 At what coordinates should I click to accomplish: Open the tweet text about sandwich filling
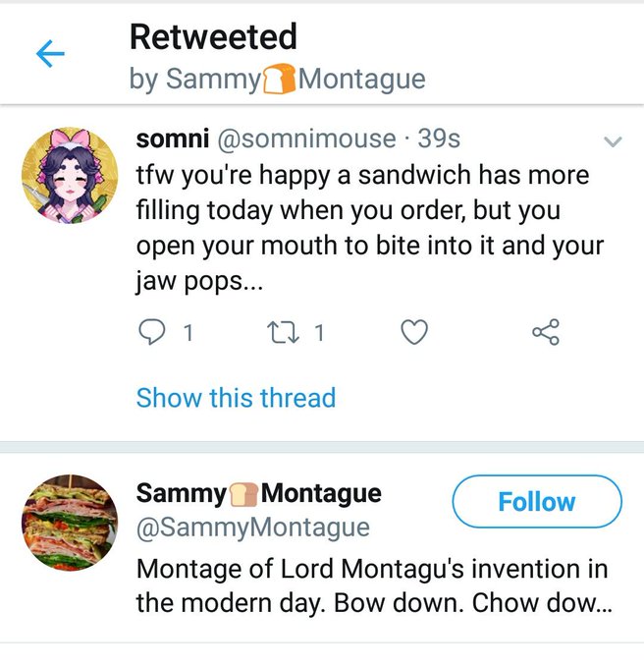point(370,228)
